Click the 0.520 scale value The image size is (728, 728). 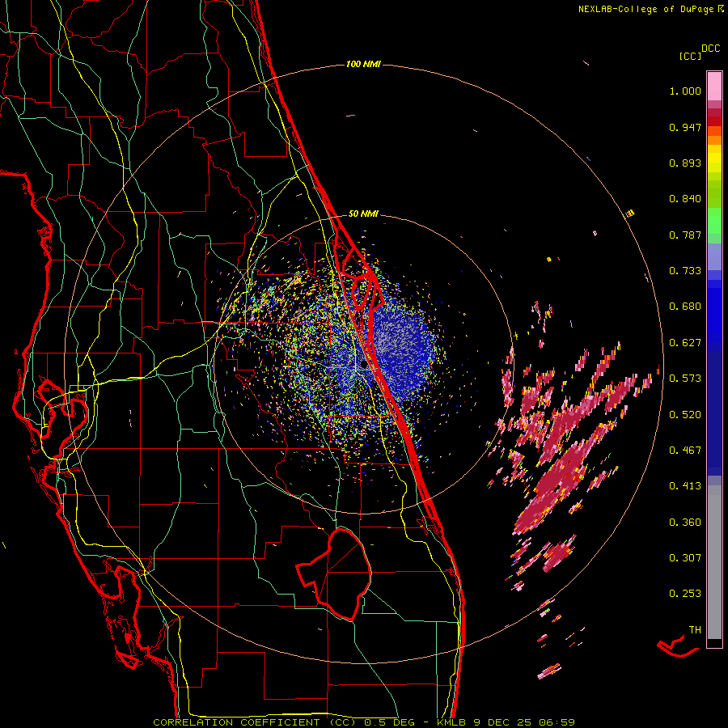coord(685,415)
